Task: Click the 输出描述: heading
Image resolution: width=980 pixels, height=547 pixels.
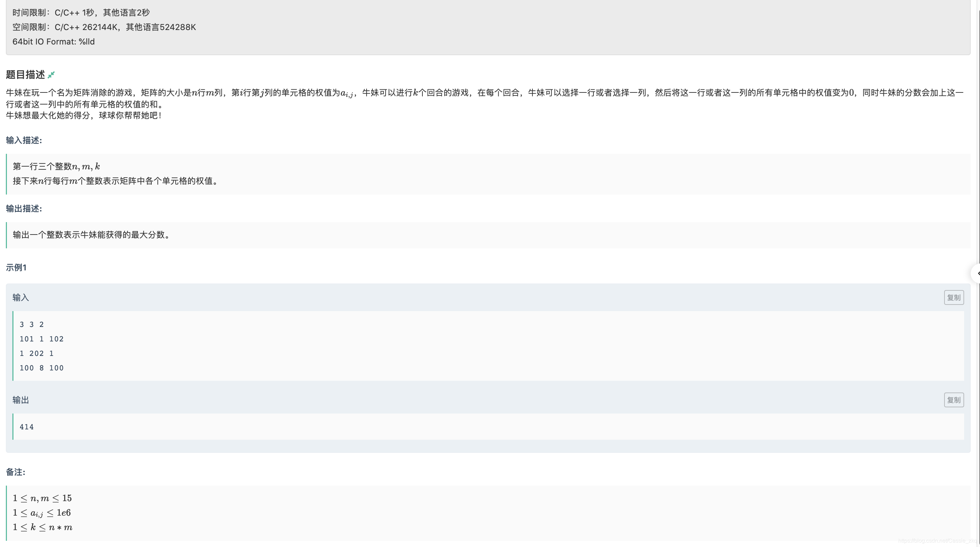Action: [24, 208]
